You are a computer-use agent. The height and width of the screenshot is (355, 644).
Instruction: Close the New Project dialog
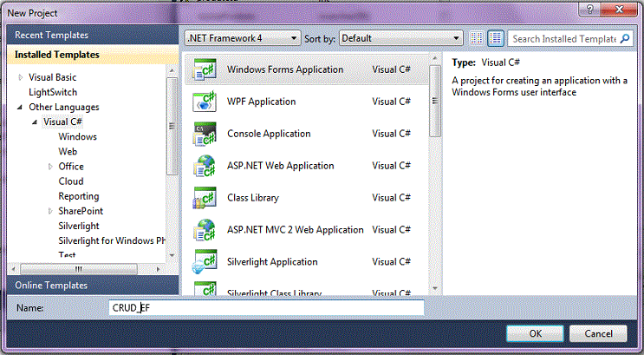(x=619, y=10)
